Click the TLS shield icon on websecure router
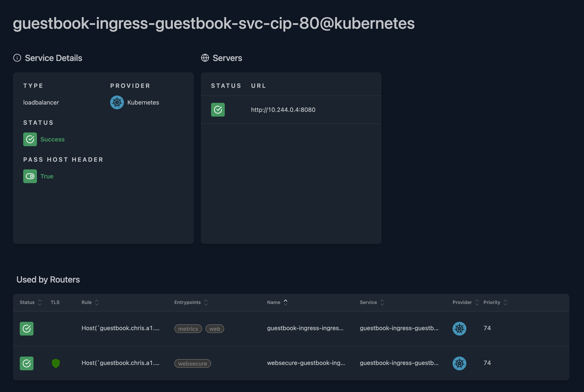Image resolution: width=584 pixels, height=392 pixels. click(x=56, y=363)
